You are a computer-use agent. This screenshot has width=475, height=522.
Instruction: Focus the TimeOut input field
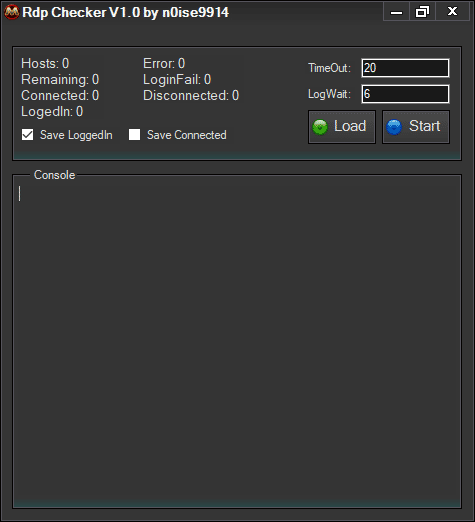405,68
